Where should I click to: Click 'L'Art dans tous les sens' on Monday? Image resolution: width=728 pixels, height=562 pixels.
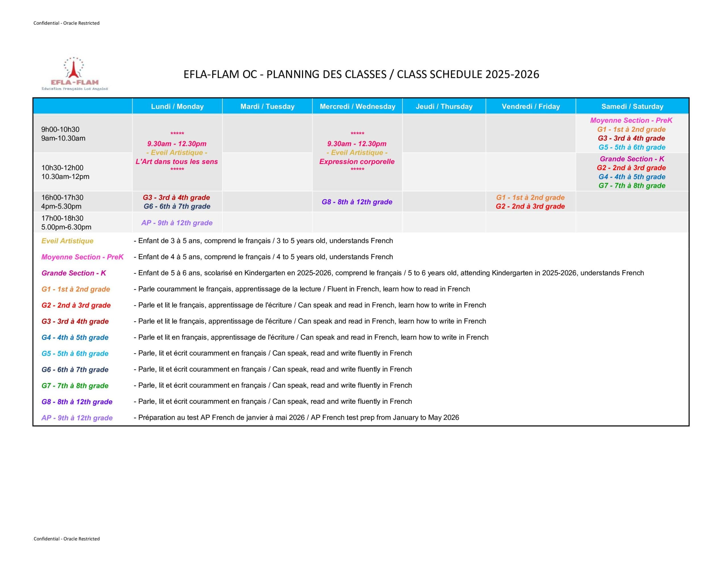[177, 162]
